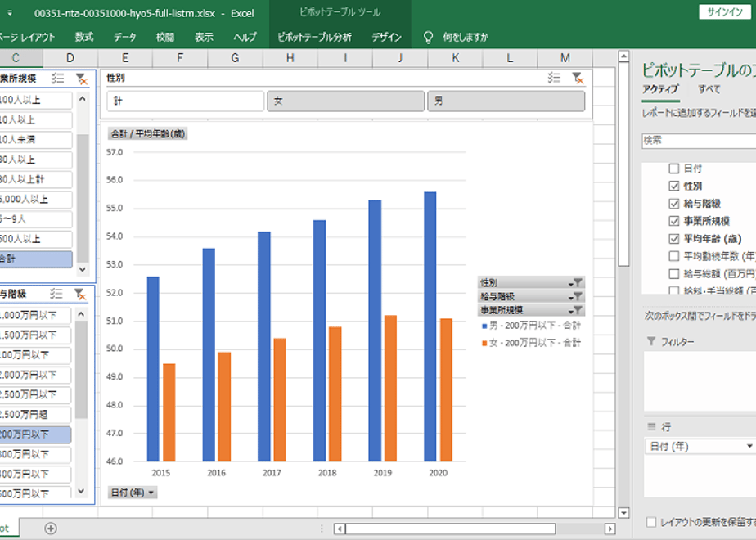Click the funnel icon beside フィルター area

pos(651,341)
